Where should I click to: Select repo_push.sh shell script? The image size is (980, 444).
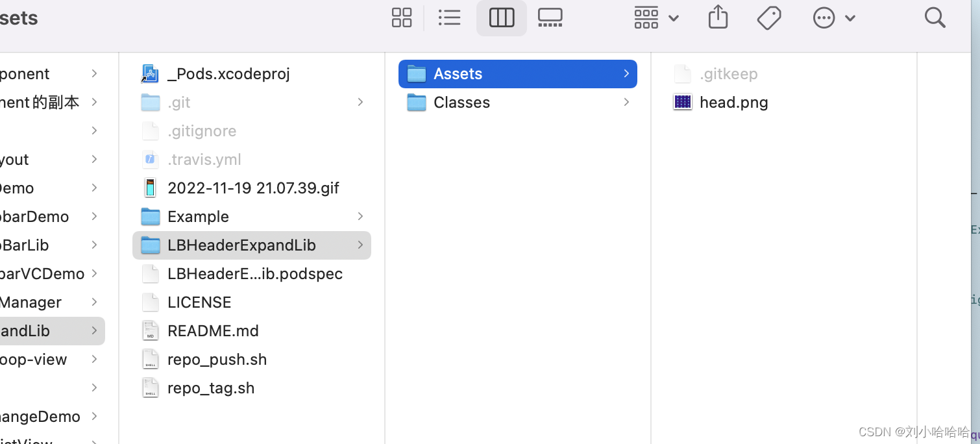(217, 359)
